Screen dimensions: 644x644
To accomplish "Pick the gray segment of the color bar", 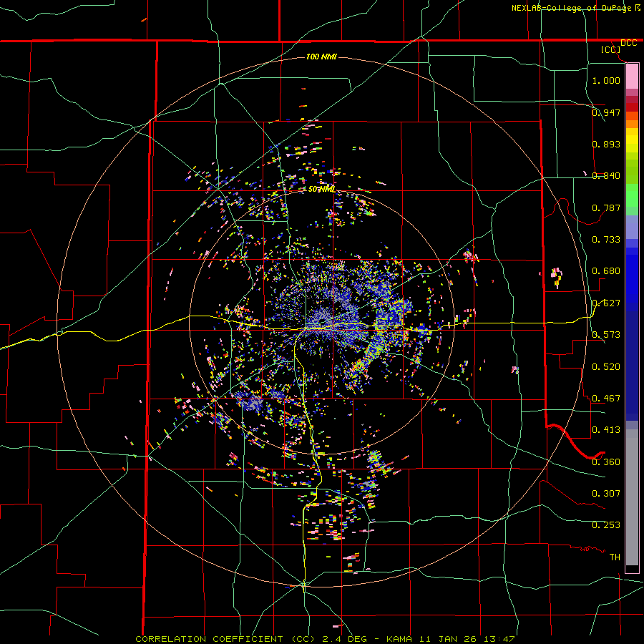I will pyautogui.click(x=632, y=497).
